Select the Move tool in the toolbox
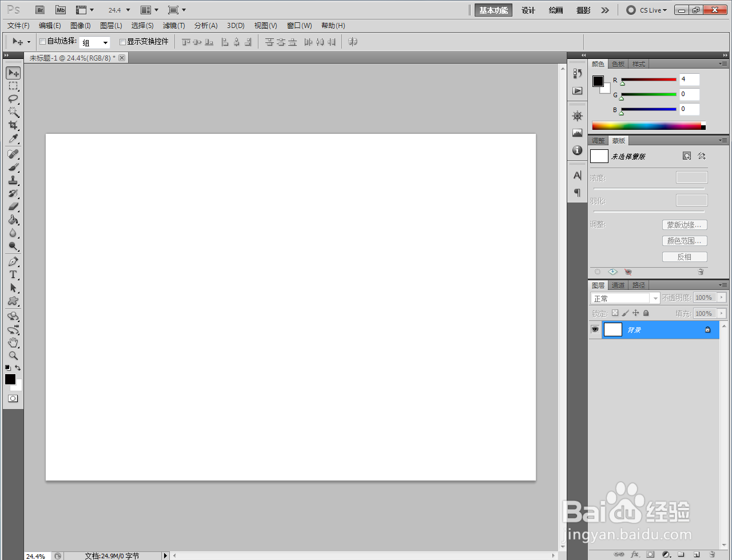The width and height of the screenshot is (732, 560). coord(13,73)
